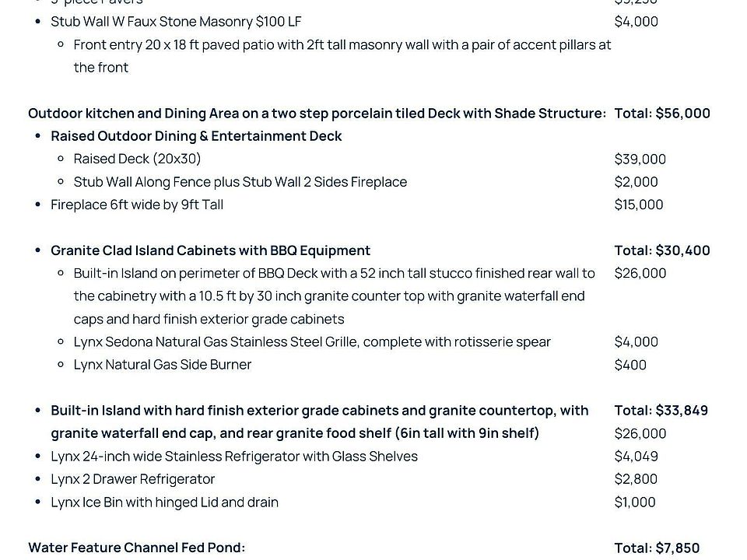Click the 'Raised Outdoor Dining & Entertainment Deck' heading
The height and width of the screenshot is (560, 747).
click(196, 136)
